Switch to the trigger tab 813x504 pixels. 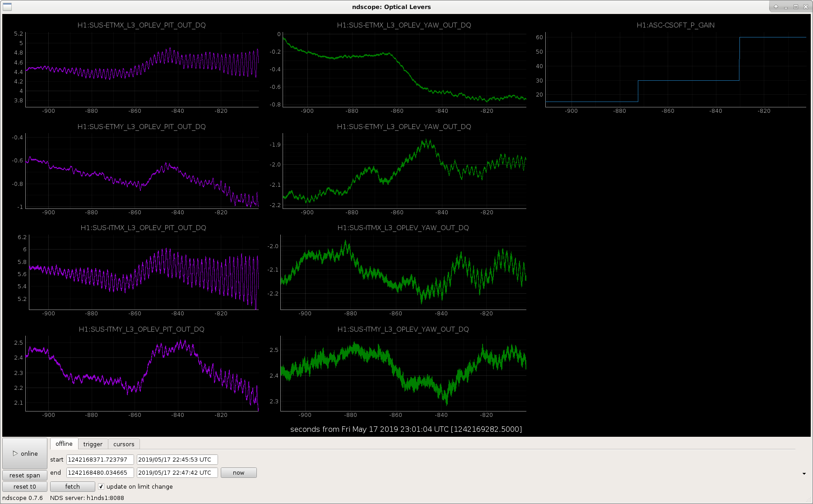(93, 444)
